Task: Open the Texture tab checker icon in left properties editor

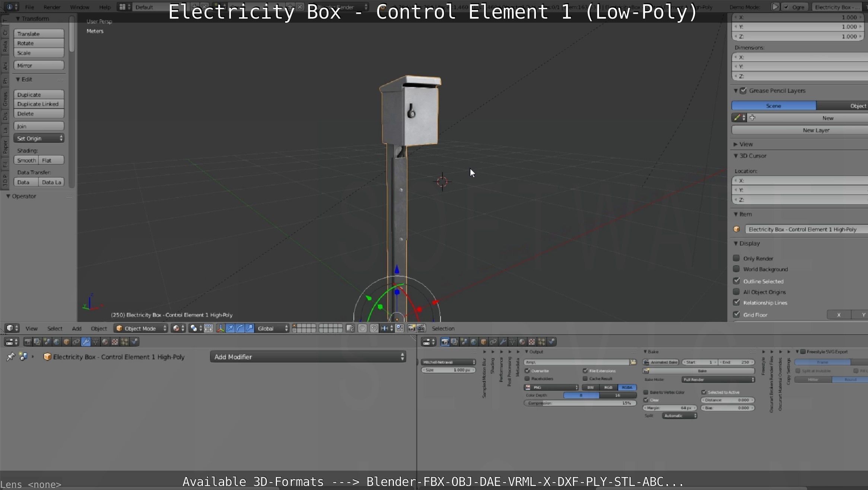Action: click(115, 342)
